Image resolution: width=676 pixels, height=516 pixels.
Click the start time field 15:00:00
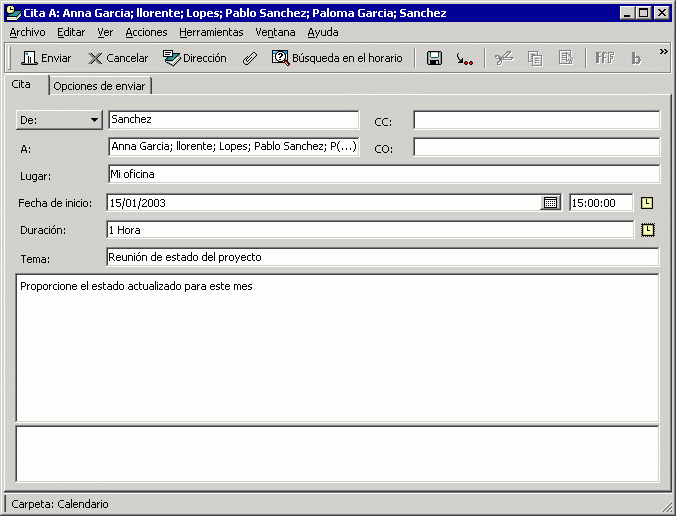point(601,203)
